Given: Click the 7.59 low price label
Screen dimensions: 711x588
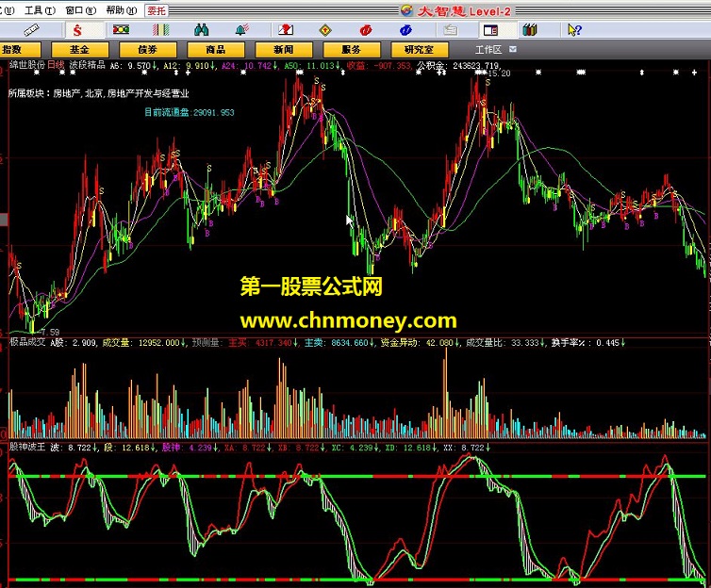Looking at the screenshot, I should (x=48, y=332).
